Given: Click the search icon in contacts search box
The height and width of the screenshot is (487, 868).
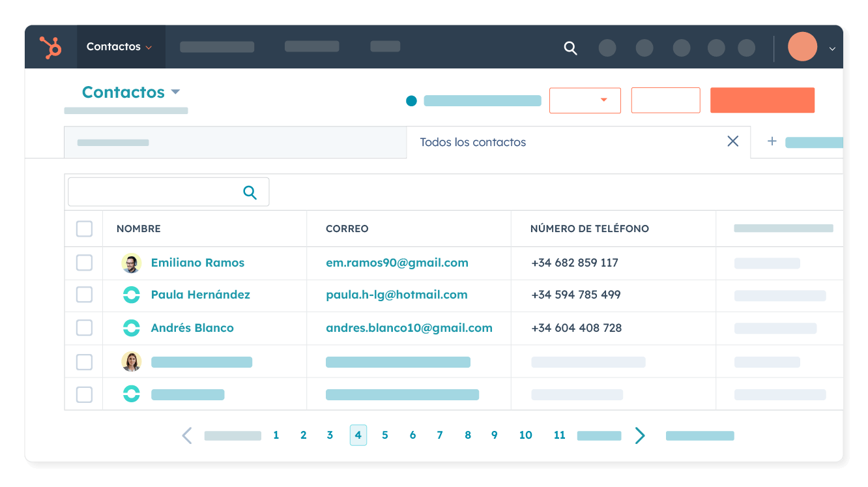Looking at the screenshot, I should click(250, 192).
